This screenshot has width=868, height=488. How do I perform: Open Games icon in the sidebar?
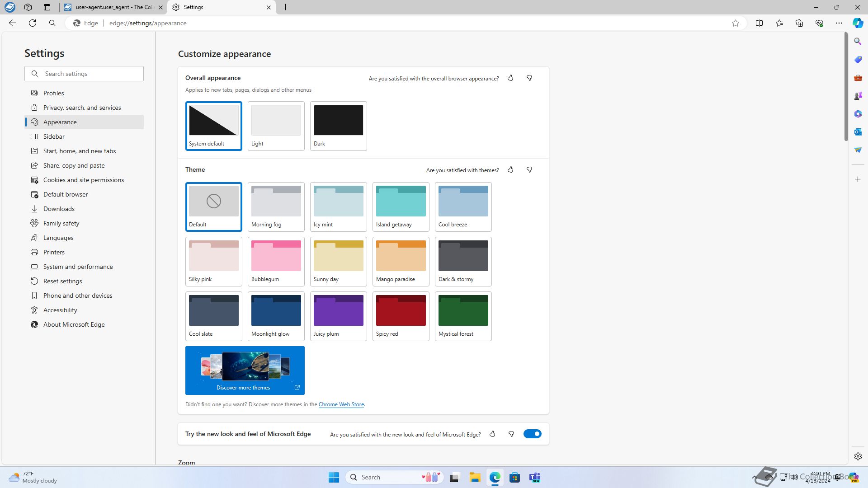point(858,96)
